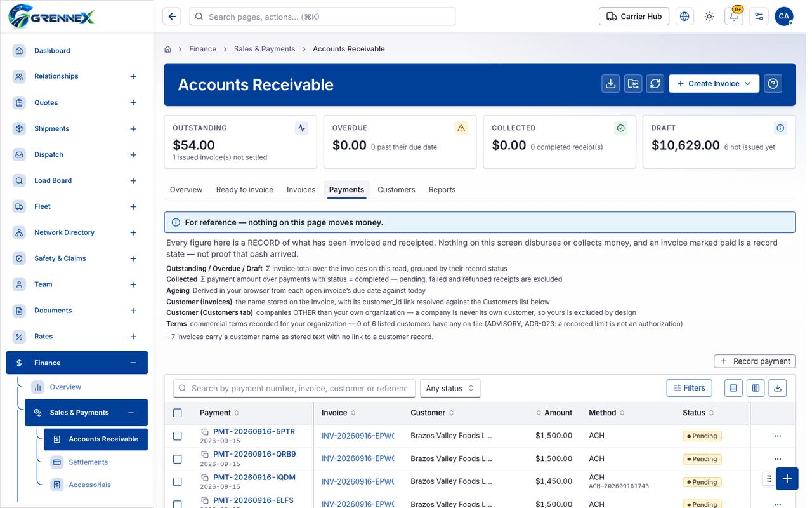The width and height of the screenshot is (812, 508).
Task: Collapse the Sales & Payments submenu
Action: tap(131, 413)
